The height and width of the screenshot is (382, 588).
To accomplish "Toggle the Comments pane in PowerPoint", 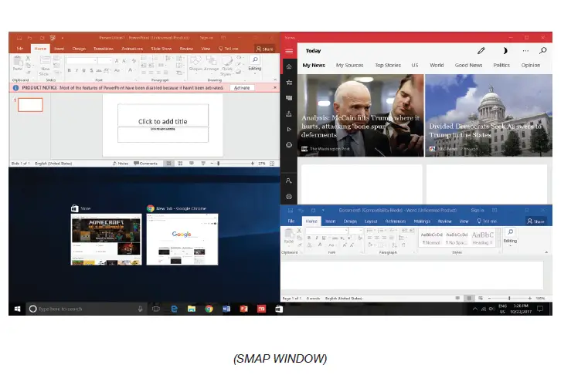I will (145, 164).
